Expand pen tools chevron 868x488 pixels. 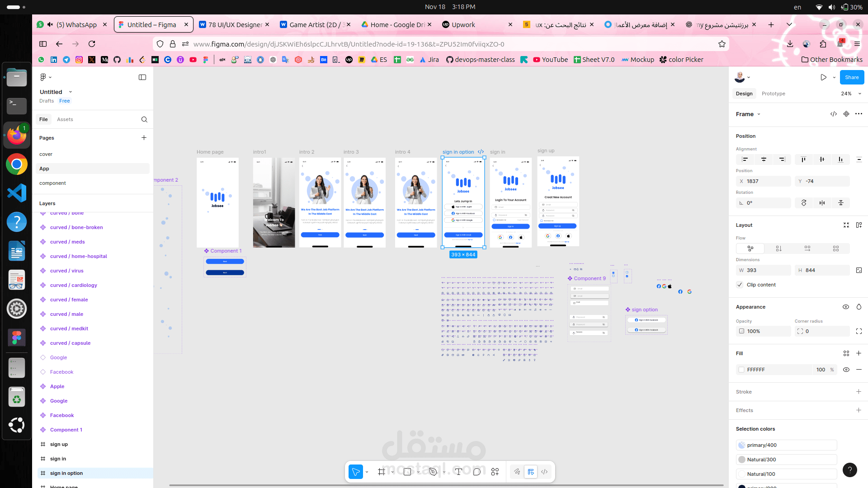(444, 472)
